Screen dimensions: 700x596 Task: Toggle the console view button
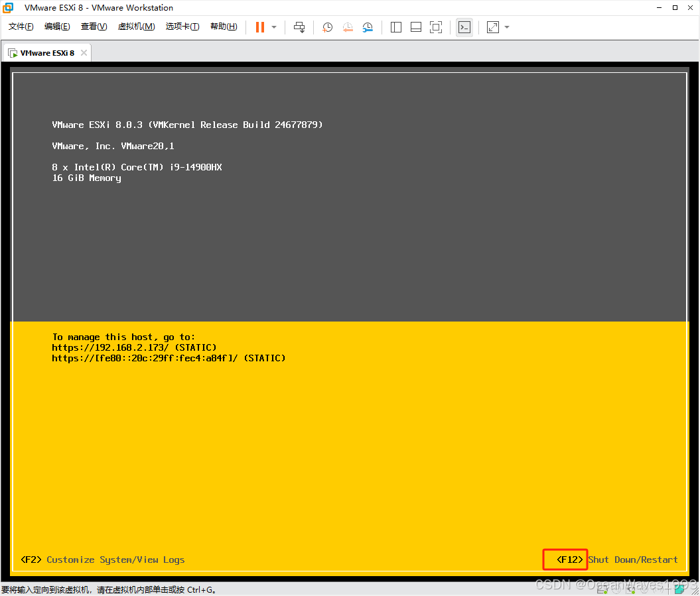(464, 27)
